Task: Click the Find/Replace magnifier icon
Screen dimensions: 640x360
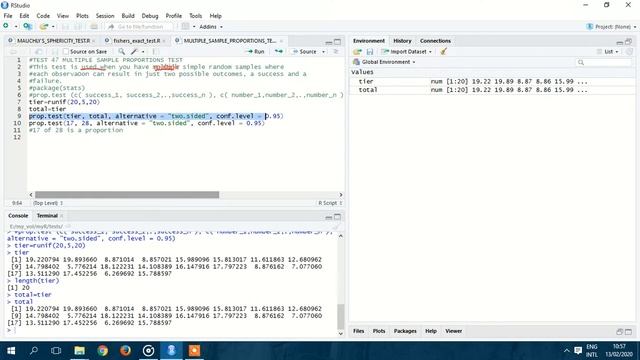Action: click(x=122, y=51)
